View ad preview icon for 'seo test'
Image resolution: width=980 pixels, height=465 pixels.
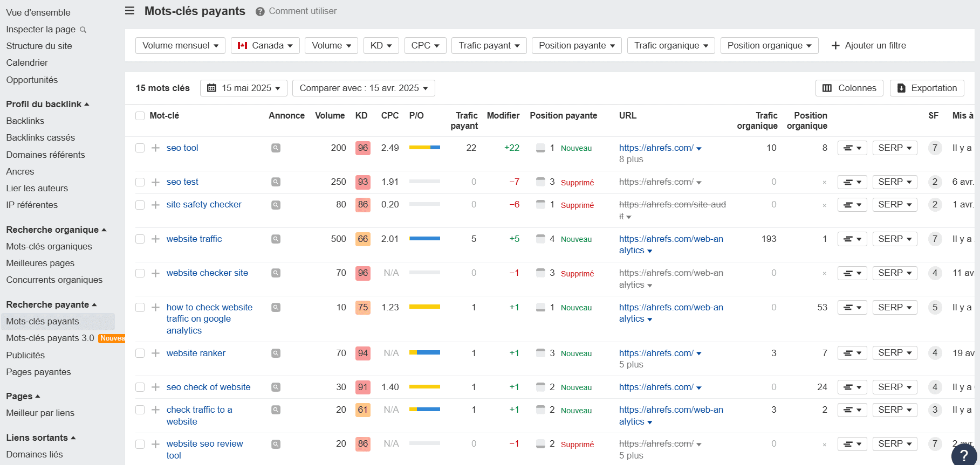[x=276, y=182]
